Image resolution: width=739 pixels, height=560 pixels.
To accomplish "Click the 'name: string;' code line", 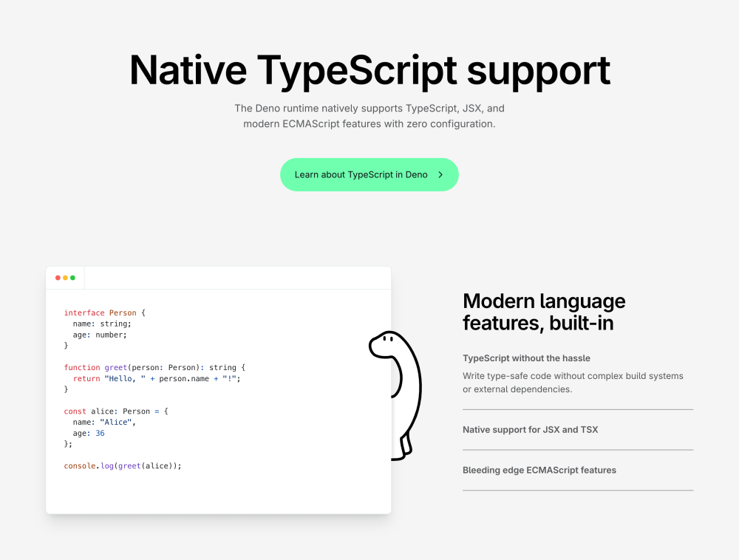I will point(102,324).
